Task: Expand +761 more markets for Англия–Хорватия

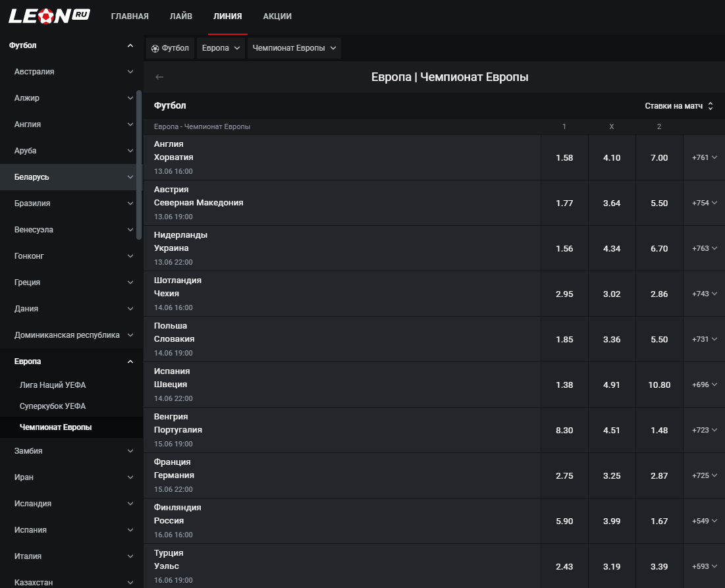Action: [704, 157]
